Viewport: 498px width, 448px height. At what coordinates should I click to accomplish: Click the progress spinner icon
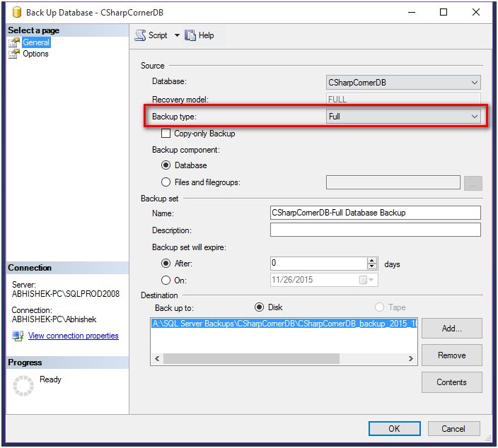(23, 386)
